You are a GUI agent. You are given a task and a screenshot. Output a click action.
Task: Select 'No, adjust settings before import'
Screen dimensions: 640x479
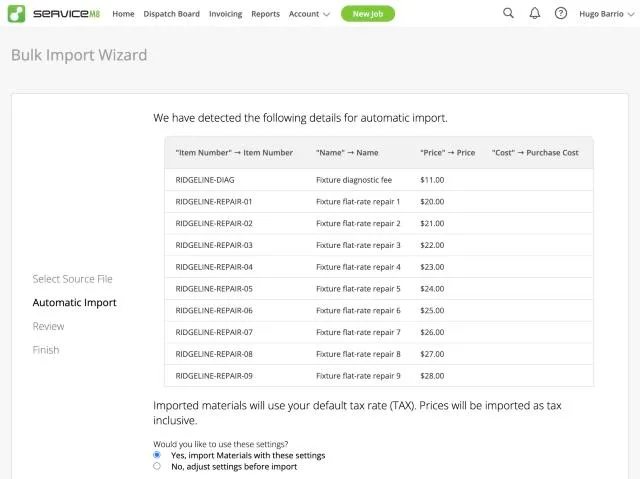pos(157,466)
